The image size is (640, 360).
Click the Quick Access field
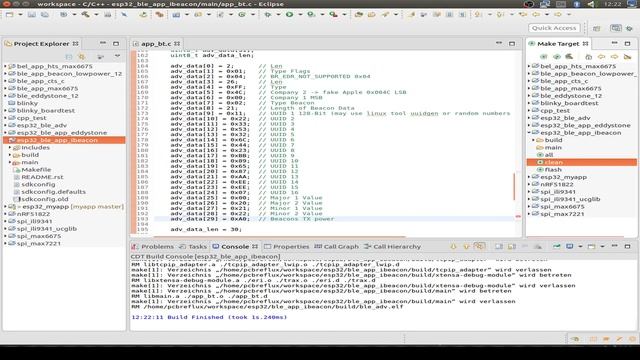(554, 28)
